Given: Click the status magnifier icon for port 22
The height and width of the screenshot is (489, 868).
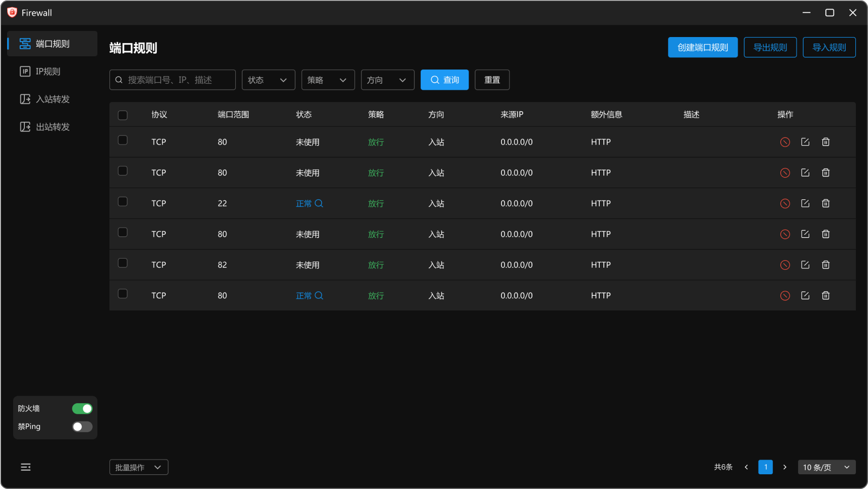Looking at the screenshot, I should (x=319, y=203).
